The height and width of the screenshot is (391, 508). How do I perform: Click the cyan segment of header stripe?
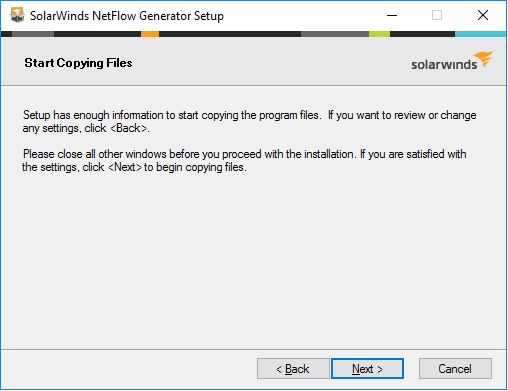coord(480,34)
